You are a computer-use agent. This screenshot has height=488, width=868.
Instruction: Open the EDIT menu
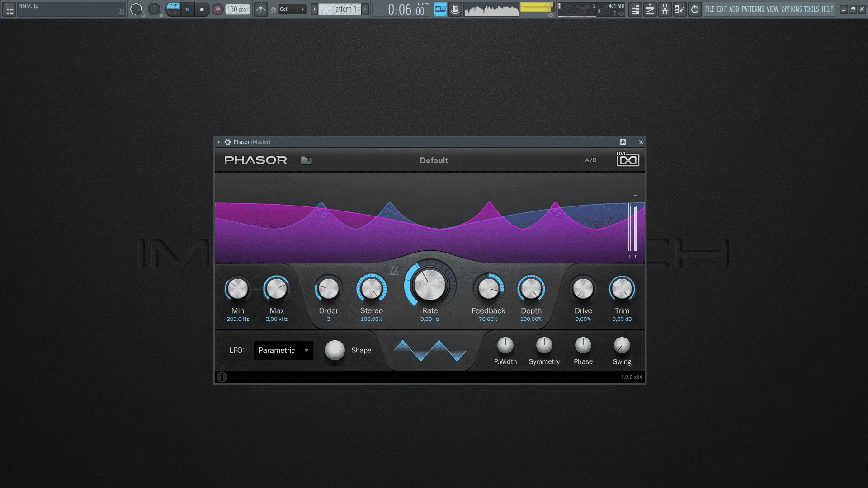[x=722, y=9]
